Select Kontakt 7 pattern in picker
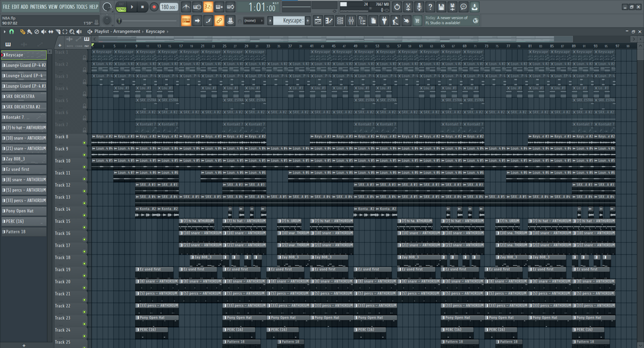The image size is (644, 348). click(x=24, y=117)
